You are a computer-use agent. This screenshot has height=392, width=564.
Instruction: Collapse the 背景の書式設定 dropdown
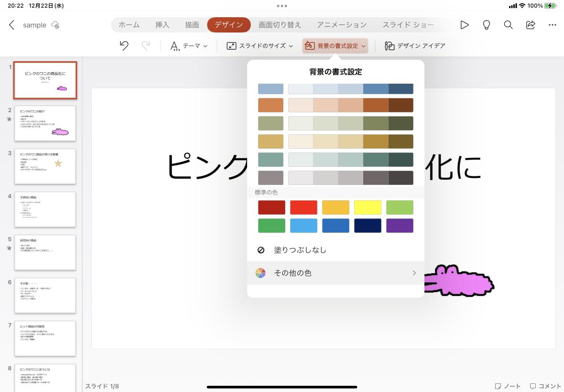[x=335, y=46]
